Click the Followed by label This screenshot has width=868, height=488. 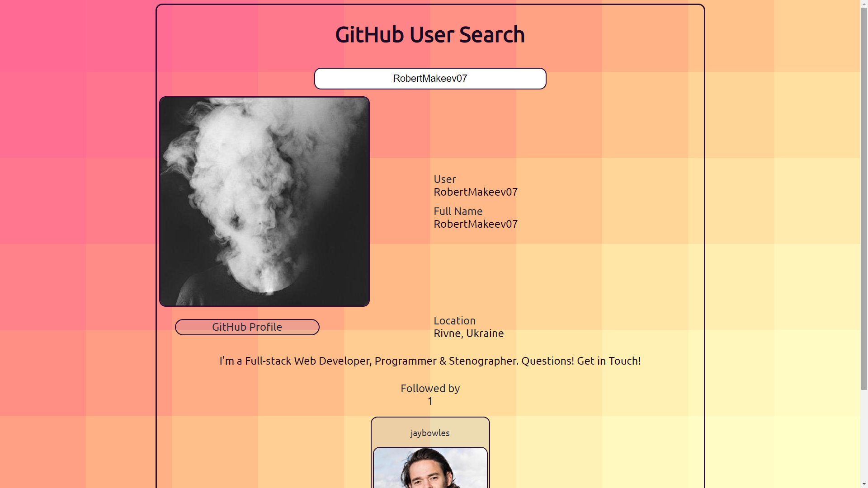(430, 389)
